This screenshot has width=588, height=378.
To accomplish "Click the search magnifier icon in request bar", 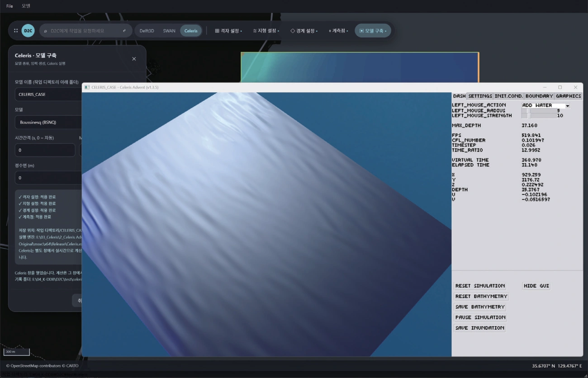I will (46, 31).
